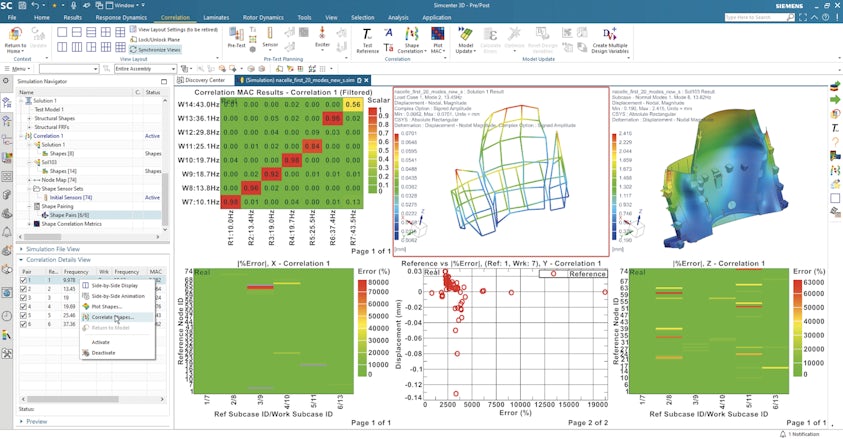Choose Activate in context menu

coord(101,342)
